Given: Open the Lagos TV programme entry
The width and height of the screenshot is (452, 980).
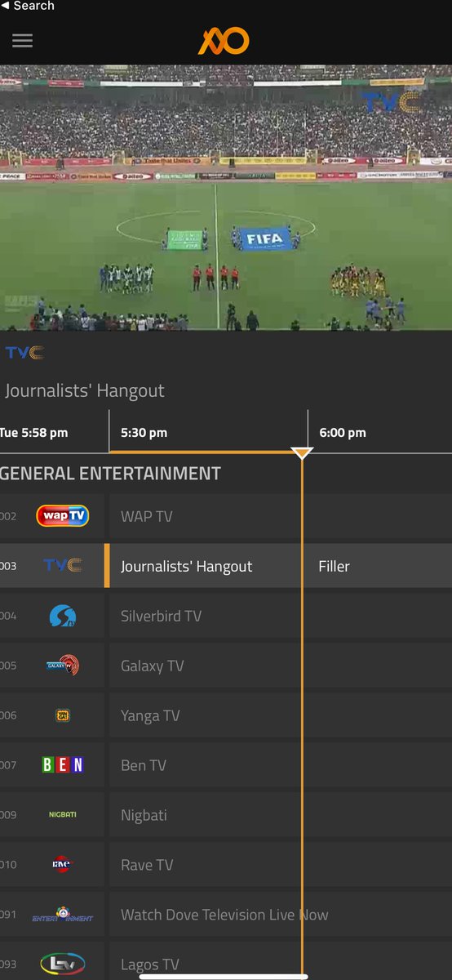Looking at the screenshot, I should coord(281,963).
